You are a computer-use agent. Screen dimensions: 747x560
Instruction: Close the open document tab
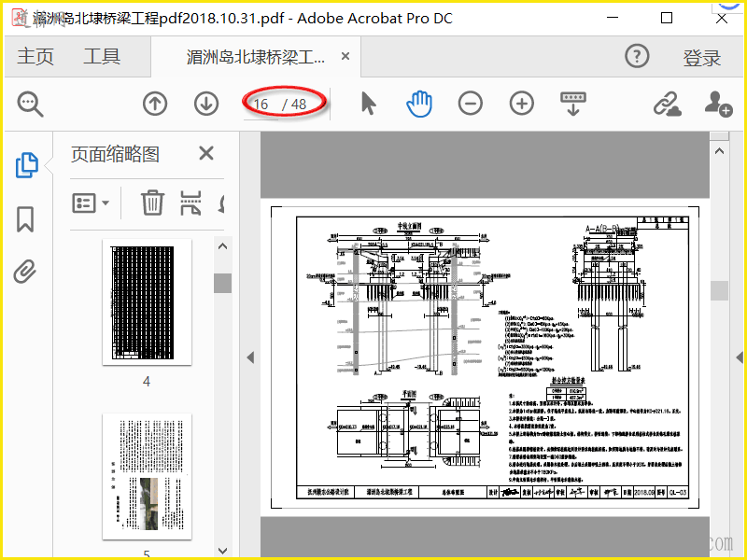pyautogui.click(x=345, y=56)
